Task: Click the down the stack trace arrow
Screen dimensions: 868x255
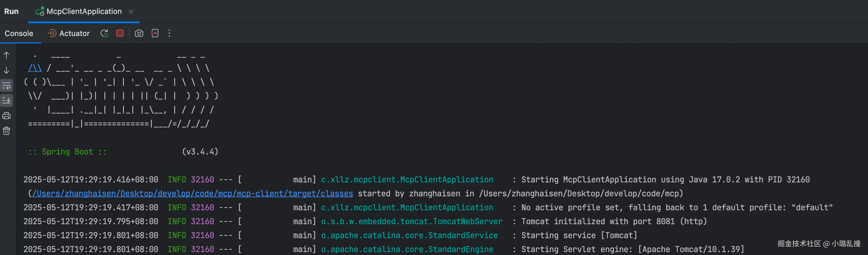Action: point(6,70)
